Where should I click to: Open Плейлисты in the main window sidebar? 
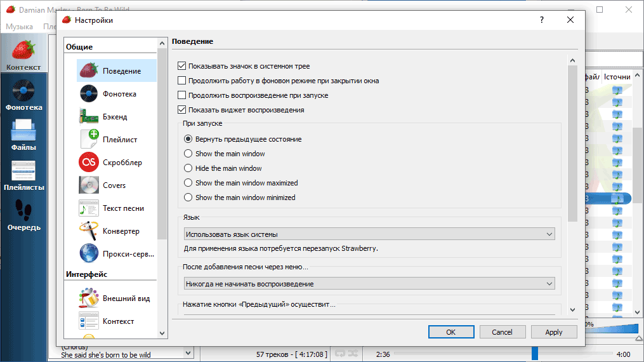point(23,175)
